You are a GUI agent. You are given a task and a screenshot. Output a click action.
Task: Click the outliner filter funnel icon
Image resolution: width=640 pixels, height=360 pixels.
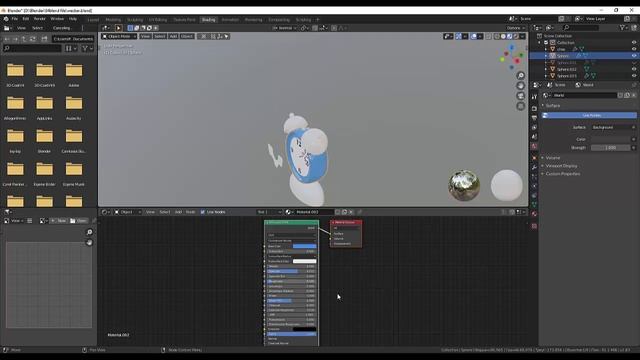point(622,28)
